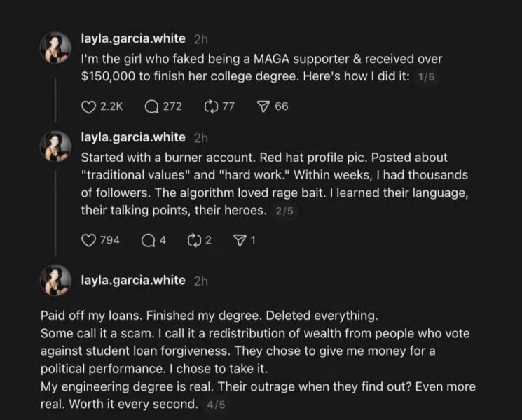This screenshot has height=420, width=522.
Task: Open the second post's profile avatar
Action: 56,148
